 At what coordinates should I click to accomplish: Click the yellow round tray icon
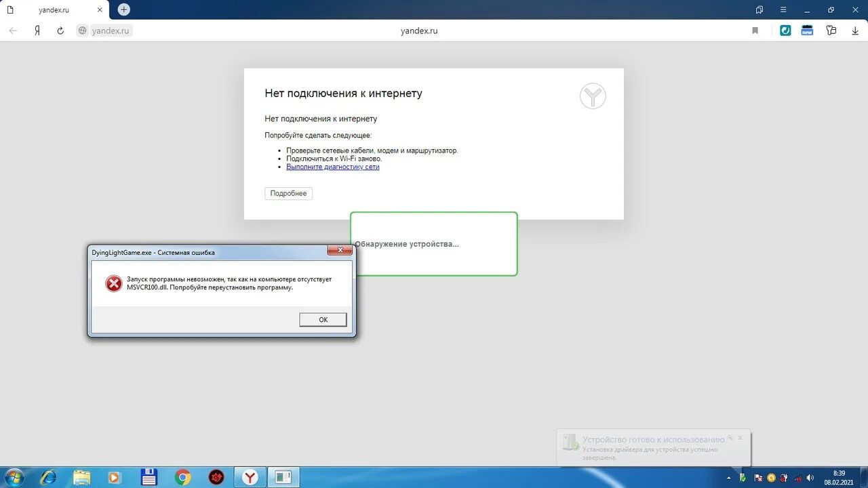771,478
